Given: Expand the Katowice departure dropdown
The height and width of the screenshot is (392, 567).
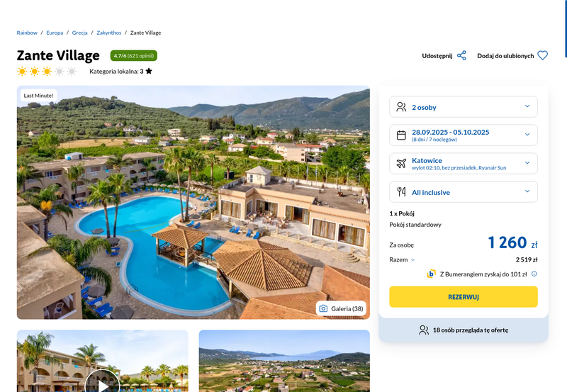Looking at the screenshot, I should pyautogui.click(x=464, y=164).
